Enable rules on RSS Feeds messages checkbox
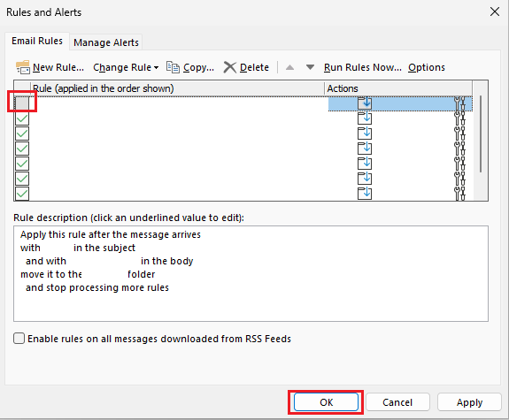 (19, 339)
